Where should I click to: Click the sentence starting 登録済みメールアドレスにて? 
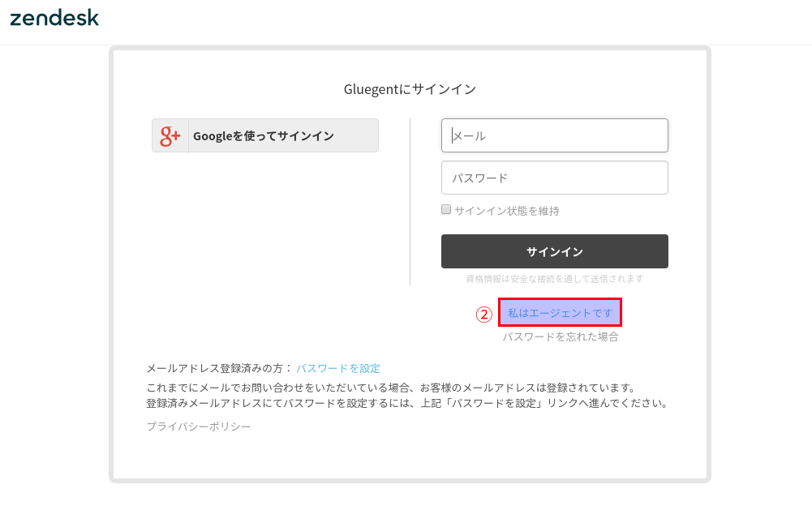(x=408, y=403)
